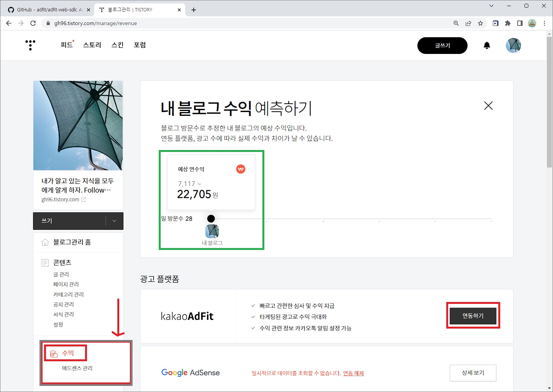Viewport: 553px width, 392px height.
Task: Close the GitHub adfit tab
Action: [x=88, y=10]
